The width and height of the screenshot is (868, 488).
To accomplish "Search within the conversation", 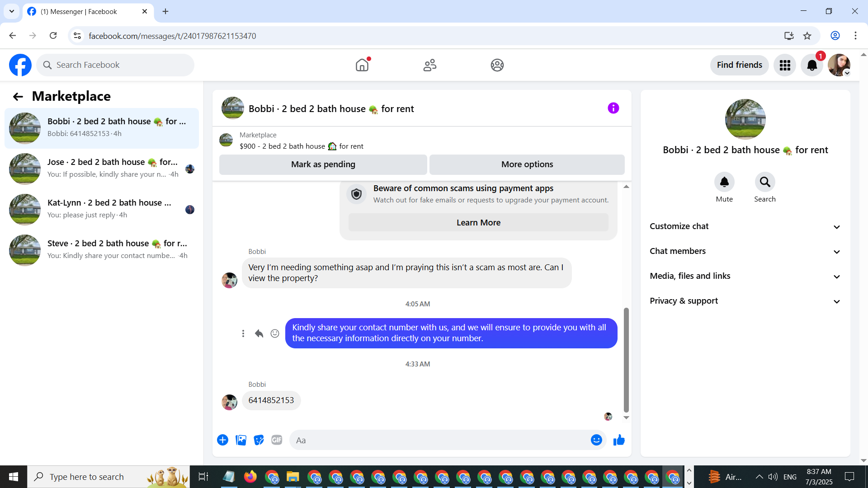I will (764, 182).
